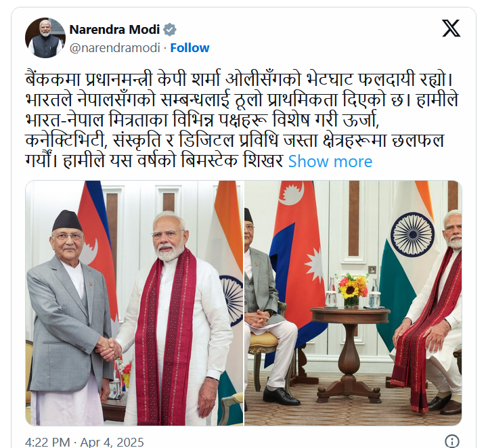Viewport: 486px width, 448px height.
Task: Click the blue verified badge icon
Action: 170,30
